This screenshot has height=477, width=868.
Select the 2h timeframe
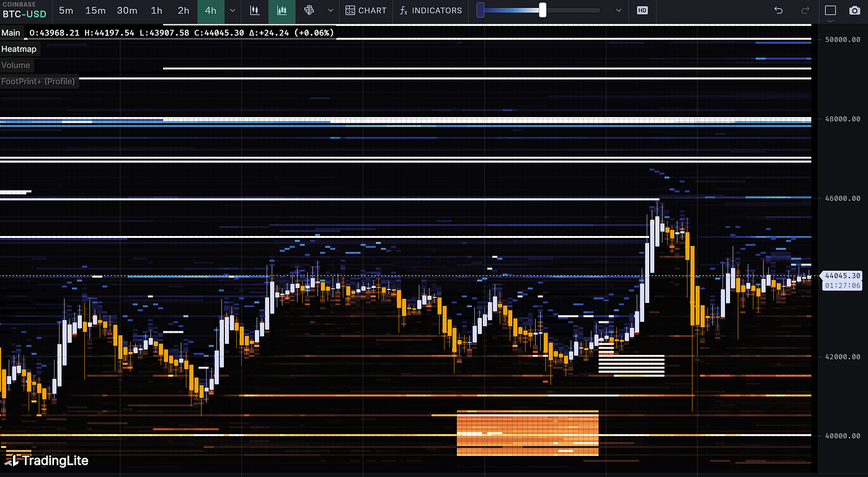[x=184, y=11]
